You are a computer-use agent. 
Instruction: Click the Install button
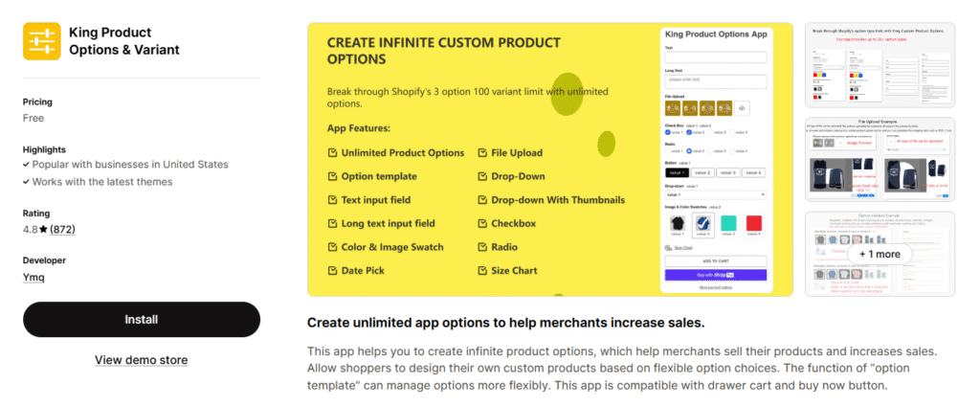142,320
